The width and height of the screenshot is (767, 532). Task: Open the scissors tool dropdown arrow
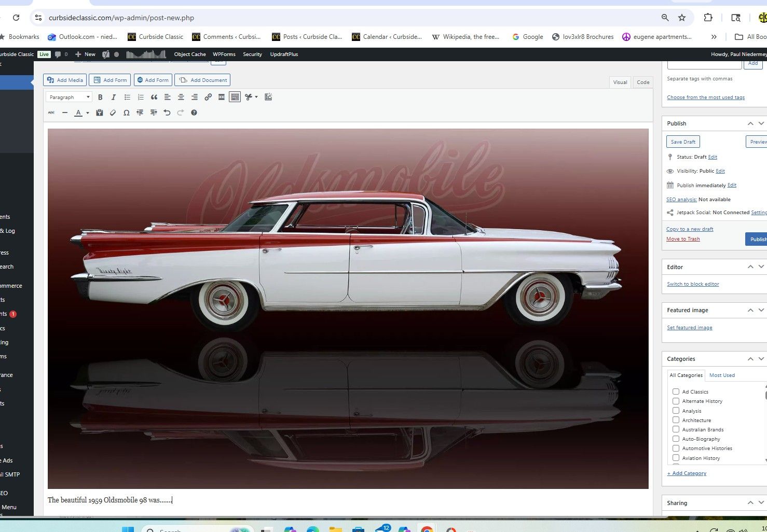[x=256, y=97]
